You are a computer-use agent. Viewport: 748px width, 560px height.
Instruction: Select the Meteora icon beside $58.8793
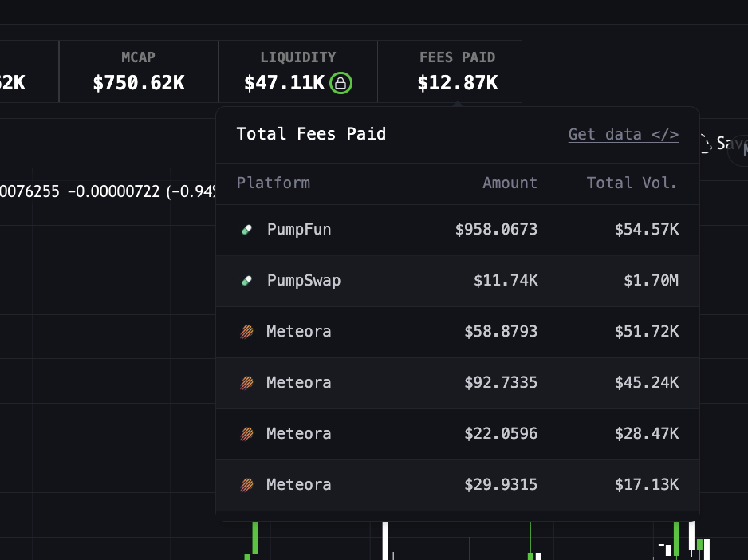(246, 331)
